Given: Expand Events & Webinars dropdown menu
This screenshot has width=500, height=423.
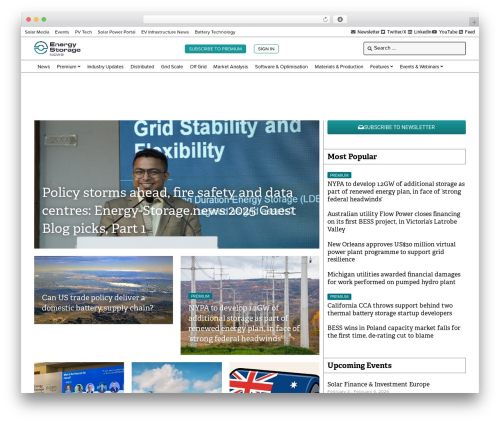Looking at the screenshot, I should click(x=421, y=67).
